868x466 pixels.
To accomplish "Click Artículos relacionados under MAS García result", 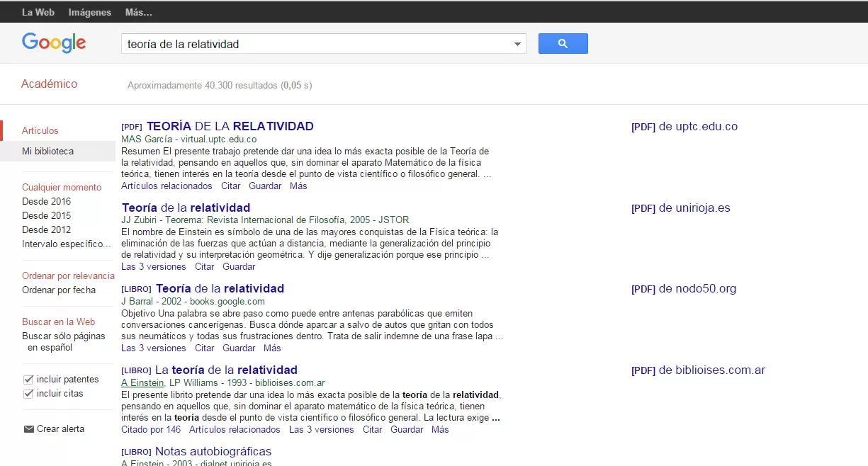I will pos(167,186).
